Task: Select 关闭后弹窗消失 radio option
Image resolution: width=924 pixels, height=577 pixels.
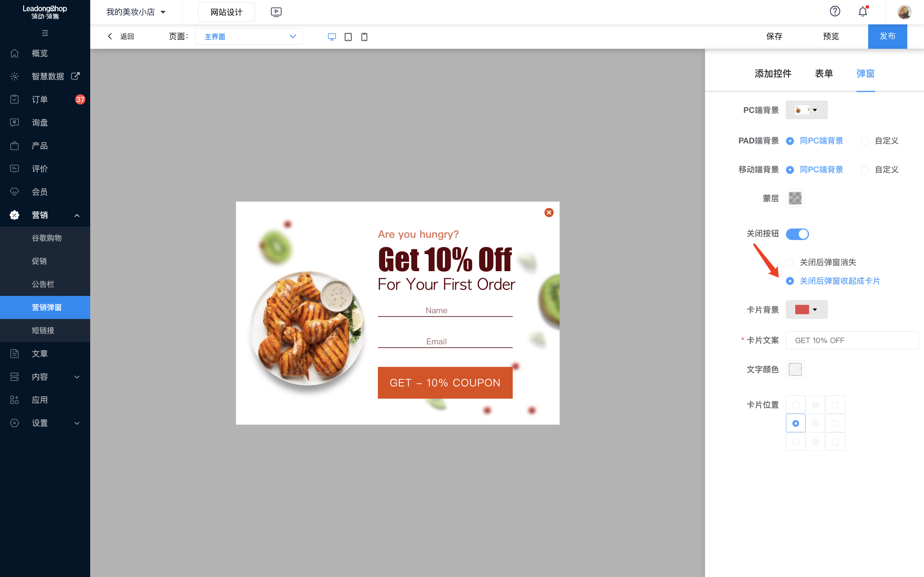Action: click(x=790, y=262)
